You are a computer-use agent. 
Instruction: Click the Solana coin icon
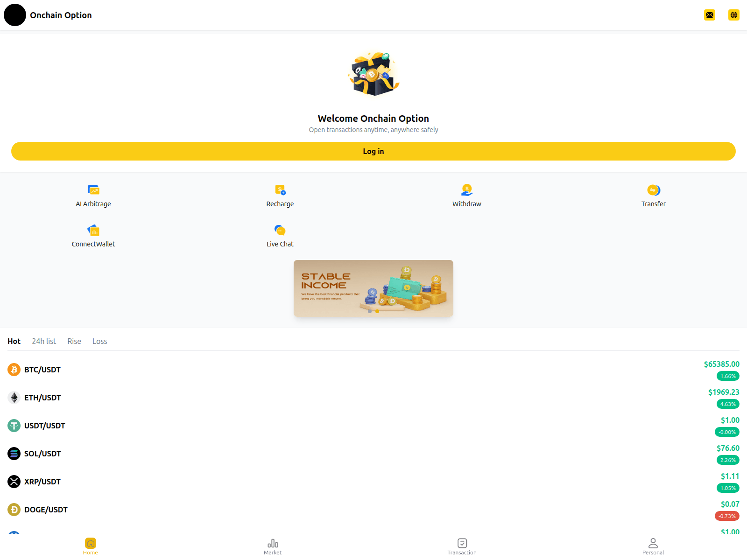click(x=14, y=454)
